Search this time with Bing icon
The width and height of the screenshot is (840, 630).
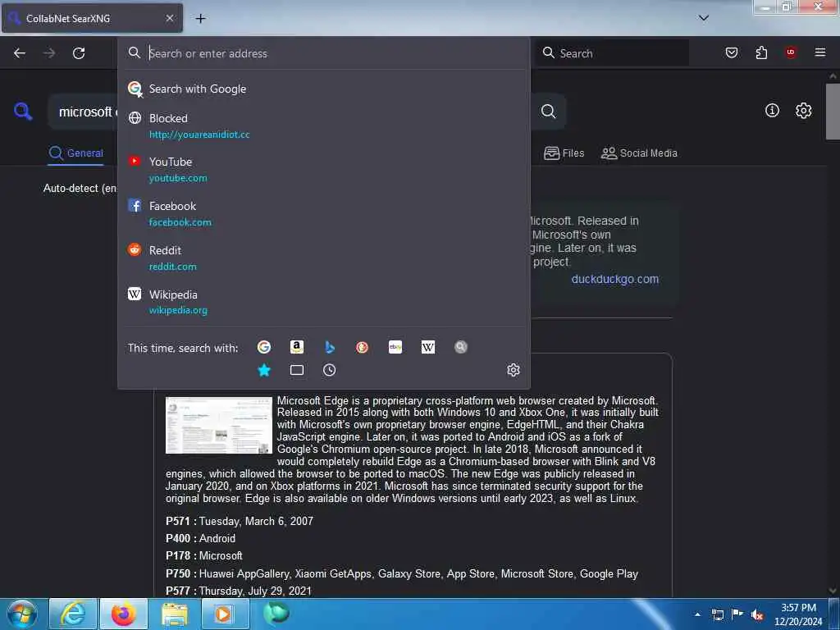[x=330, y=347]
